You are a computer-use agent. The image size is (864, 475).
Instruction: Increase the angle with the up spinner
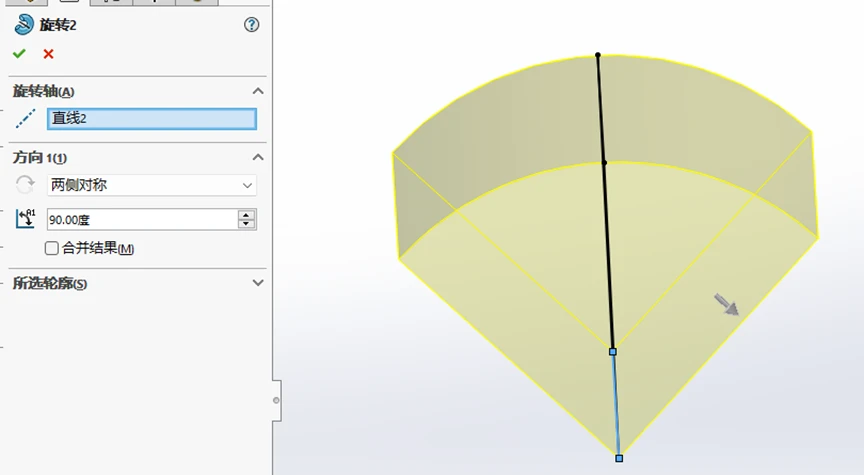tap(247, 214)
